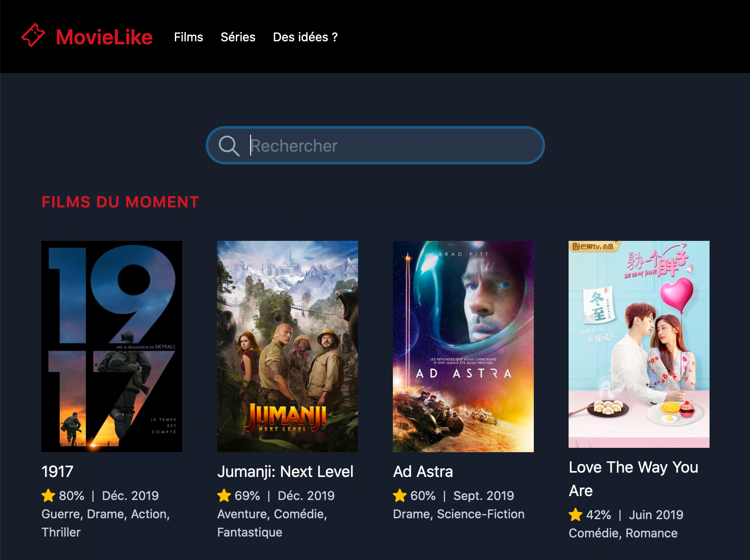This screenshot has width=750, height=560.
Task: Click the Films du moment heading
Action: click(120, 202)
